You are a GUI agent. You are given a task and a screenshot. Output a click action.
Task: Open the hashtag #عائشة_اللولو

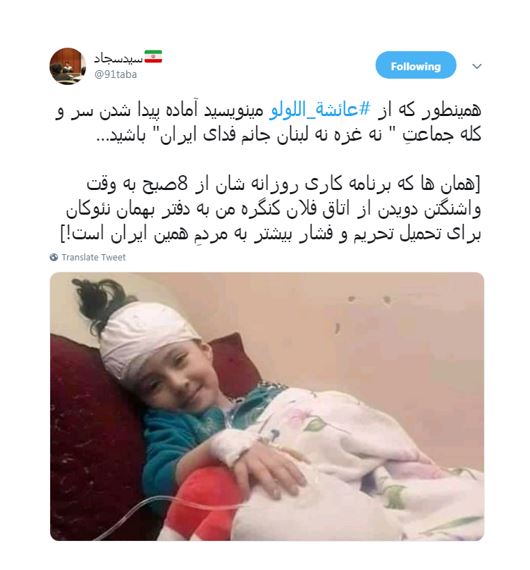pos(320,110)
